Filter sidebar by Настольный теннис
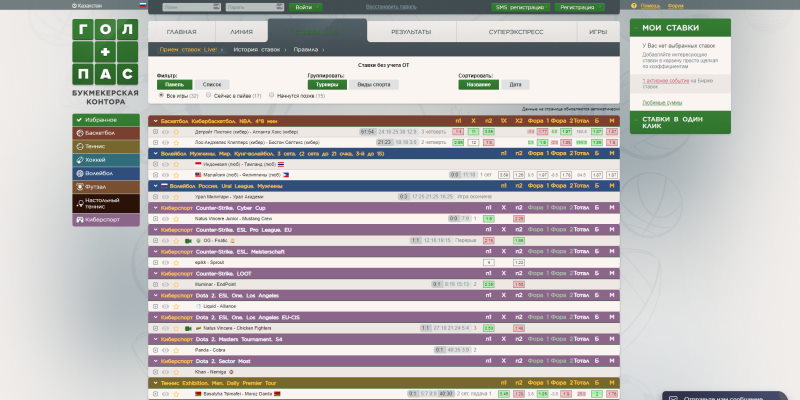 coord(106,204)
